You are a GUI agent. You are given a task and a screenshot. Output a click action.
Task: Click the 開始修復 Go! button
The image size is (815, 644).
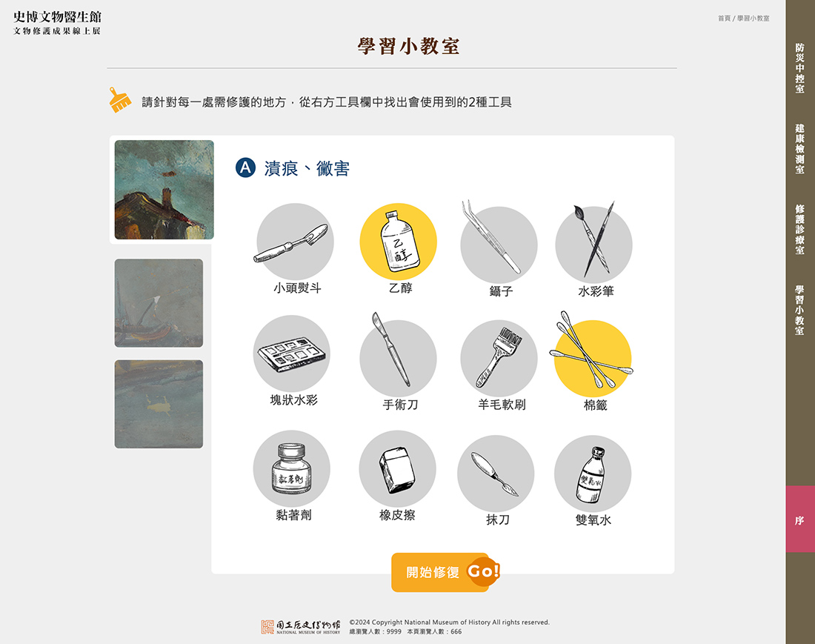(446, 572)
